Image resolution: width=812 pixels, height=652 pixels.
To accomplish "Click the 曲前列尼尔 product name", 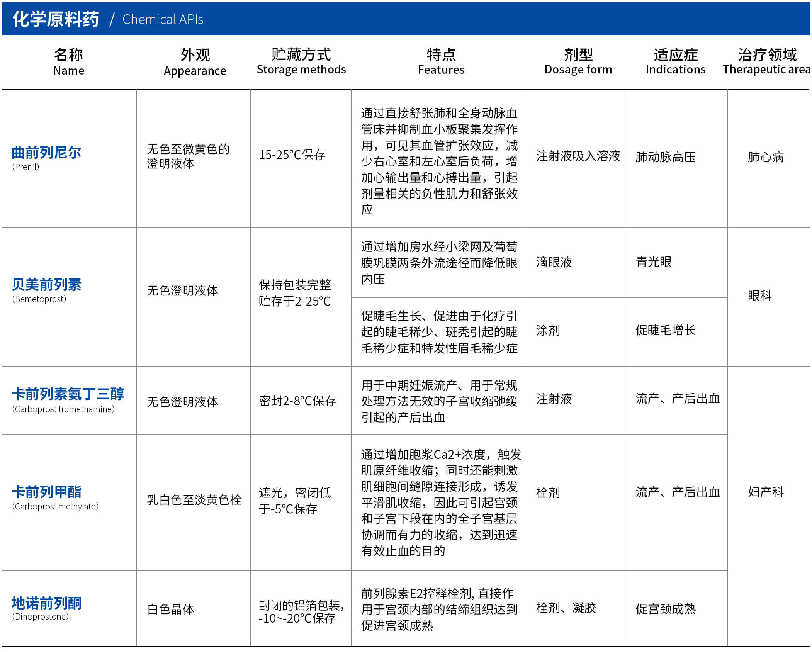I will [x=46, y=153].
